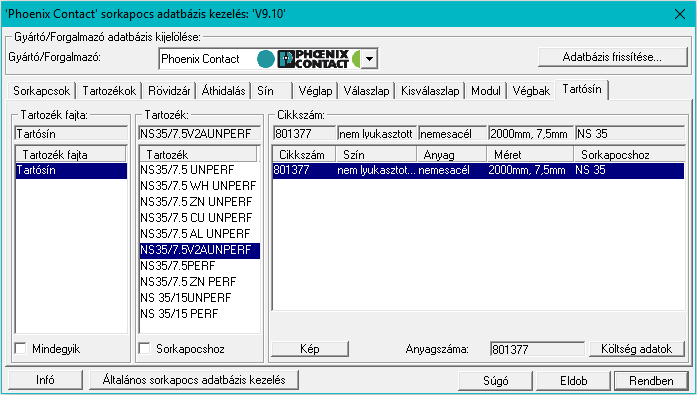Click the Phoenix Contact logo in the combo box

[313, 59]
